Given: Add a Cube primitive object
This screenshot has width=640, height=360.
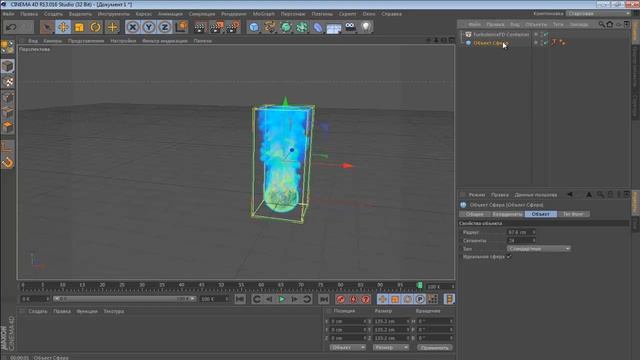Looking at the screenshot, I should [254, 27].
